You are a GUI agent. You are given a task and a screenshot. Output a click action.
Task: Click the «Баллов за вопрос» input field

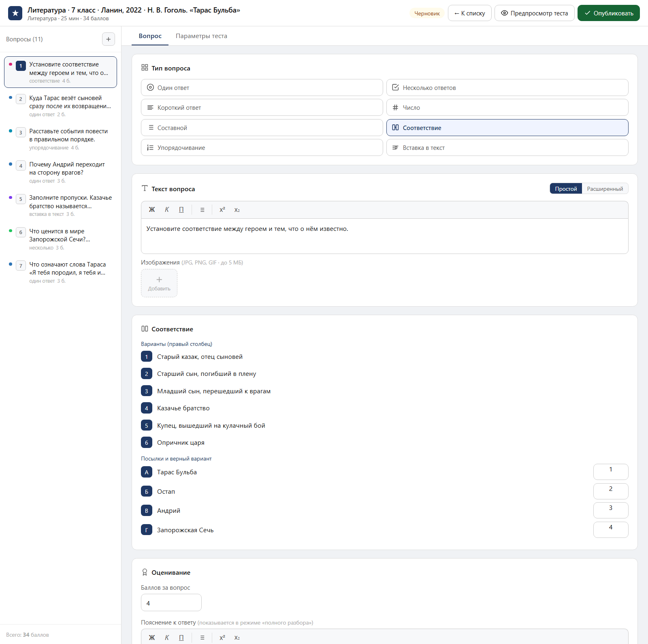coord(171,603)
